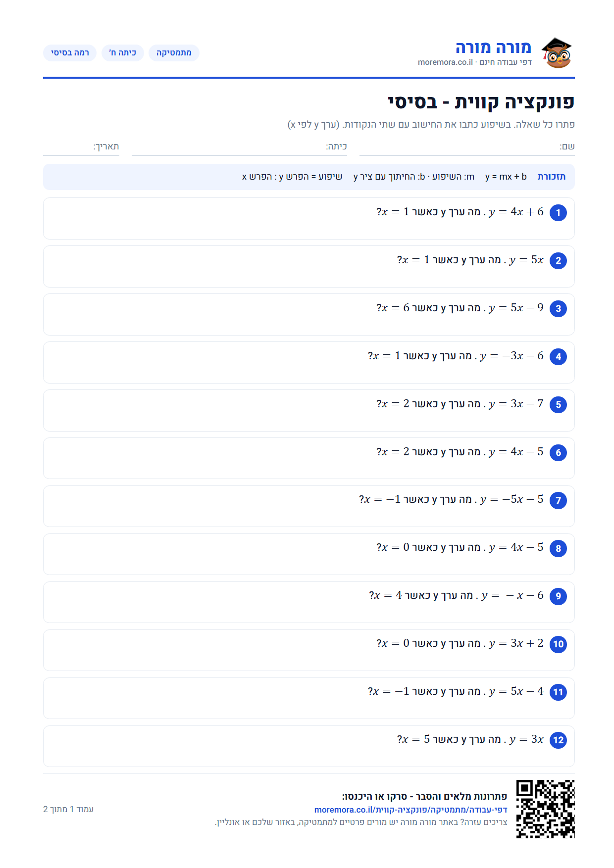Click the owl logo with graduation cap

[556, 53]
